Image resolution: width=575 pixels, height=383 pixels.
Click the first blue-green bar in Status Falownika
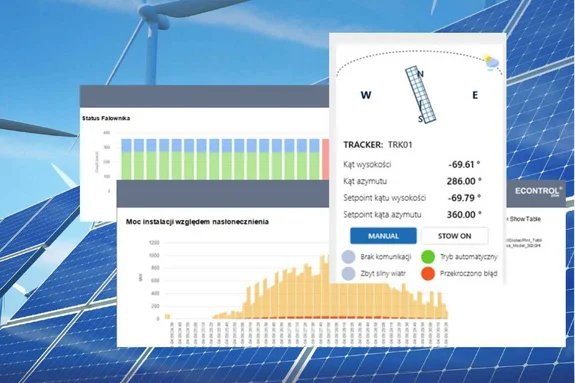[127, 159]
